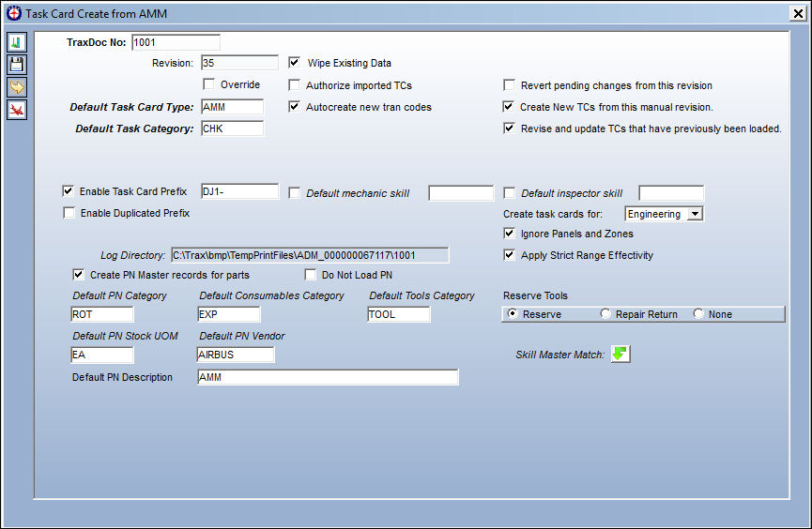This screenshot has height=529, width=812.
Task: Click the yellow curved arrow icon
Action: [17, 87]
